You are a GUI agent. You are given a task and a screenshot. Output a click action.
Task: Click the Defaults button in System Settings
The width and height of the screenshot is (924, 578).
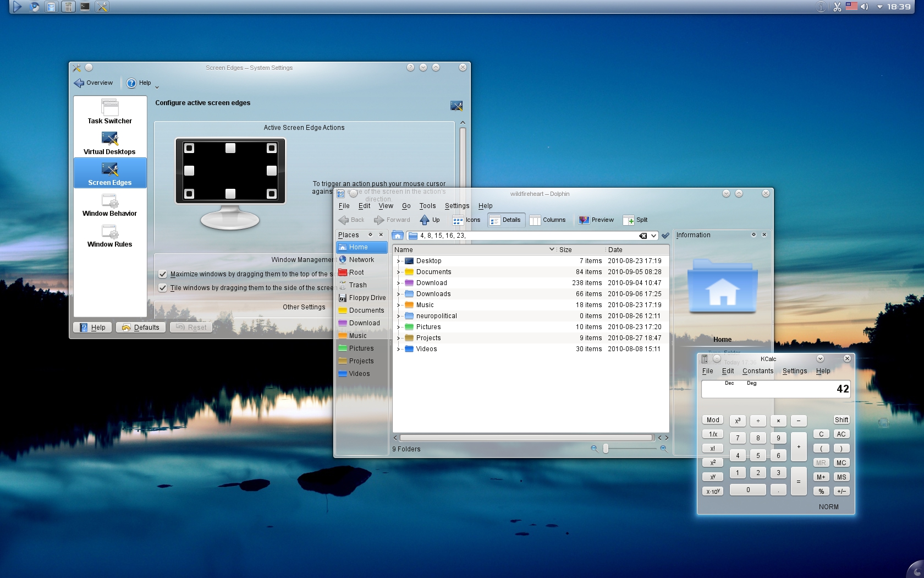coord(141,328)
